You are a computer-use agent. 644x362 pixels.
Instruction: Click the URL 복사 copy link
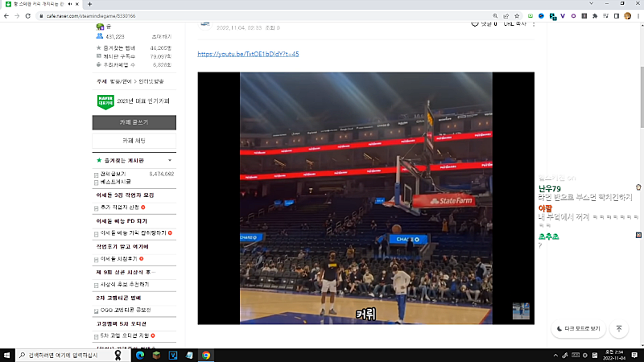point(514,24)
